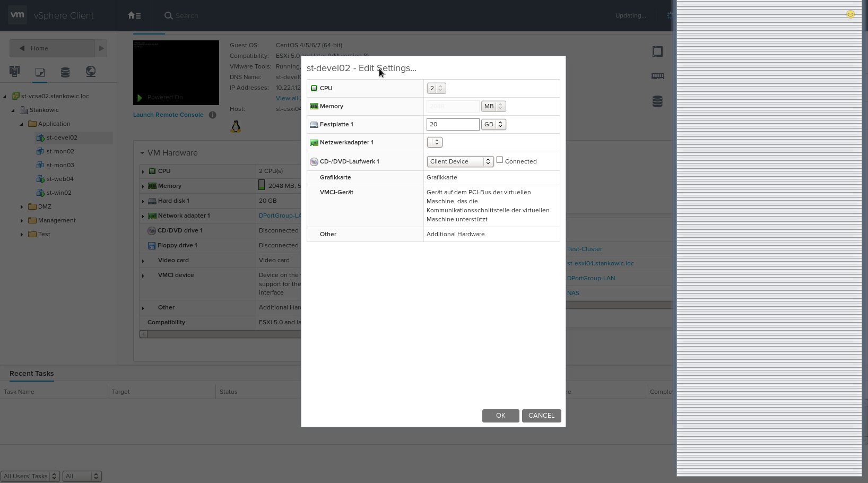The height and width of the screenshot is (483, 868).
Task: Open the Client Device dropdown
Action: pos(461,161)
